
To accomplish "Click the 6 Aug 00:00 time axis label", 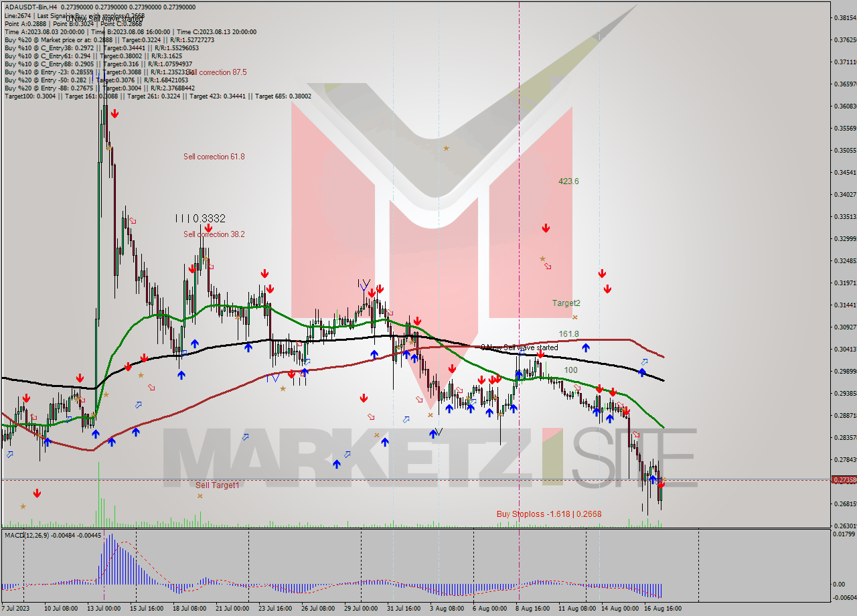I will tap(489, 609).
